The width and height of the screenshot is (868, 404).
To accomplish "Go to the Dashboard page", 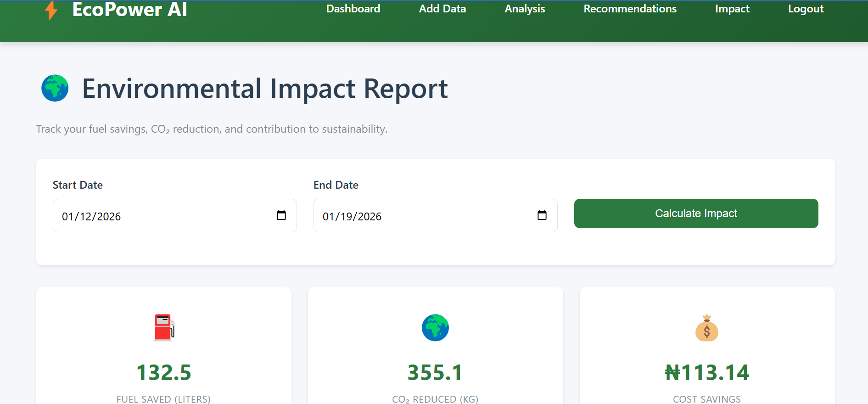I will 353,9.
